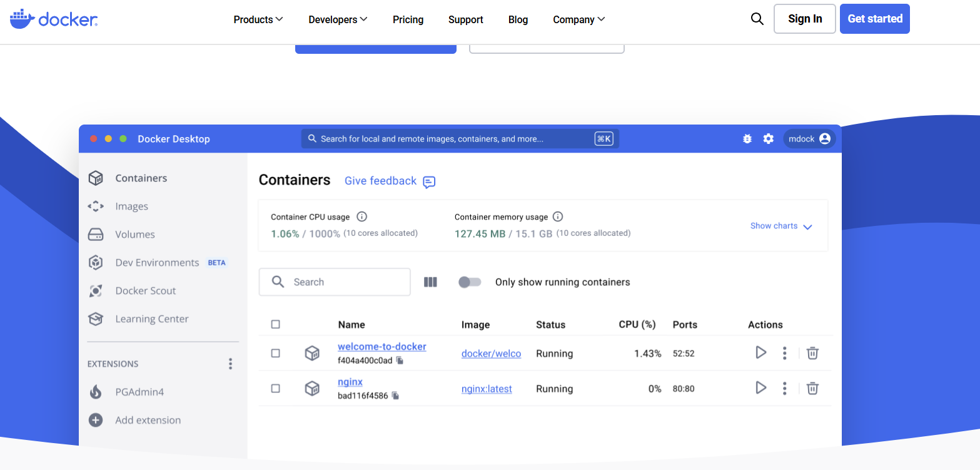Open the nginx container name link
Viewport: 980px width, 470px height.
[x=350, y=382]
